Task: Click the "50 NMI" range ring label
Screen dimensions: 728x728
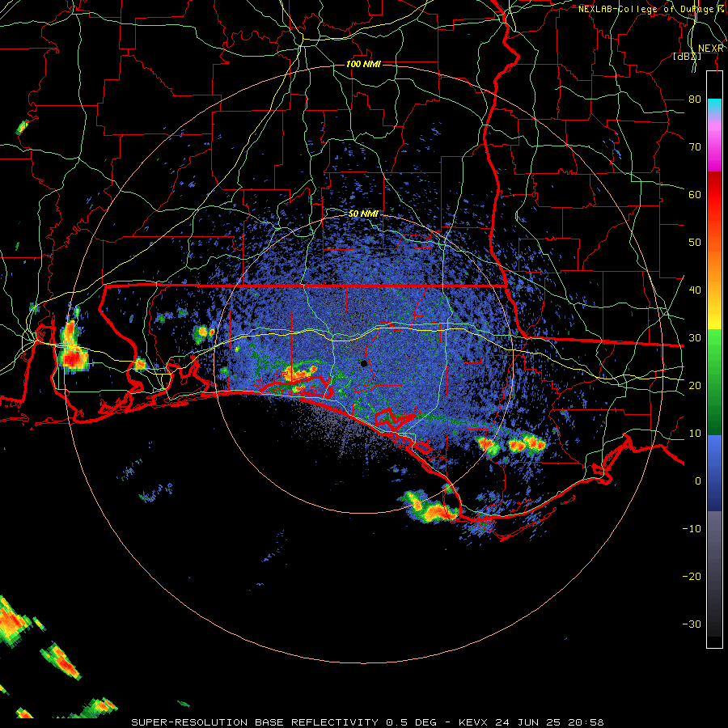Action: click(x=363, y=214)
